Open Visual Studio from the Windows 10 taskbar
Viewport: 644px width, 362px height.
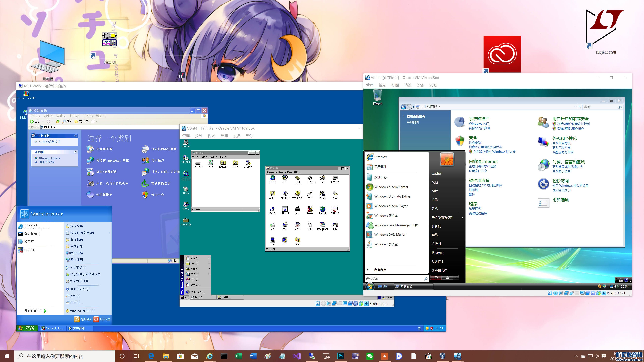coord(297,356)
